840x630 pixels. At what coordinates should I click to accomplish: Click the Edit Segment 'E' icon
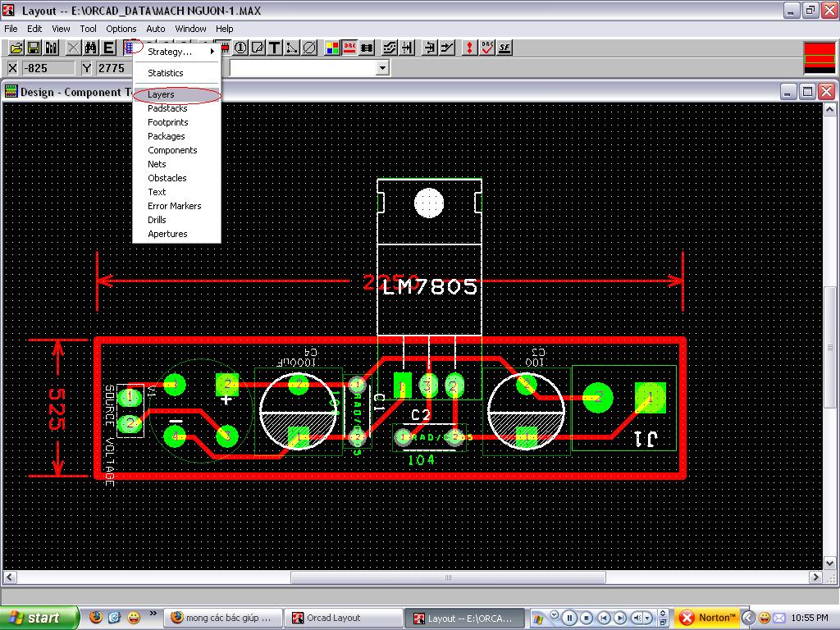tap(109, 48)
